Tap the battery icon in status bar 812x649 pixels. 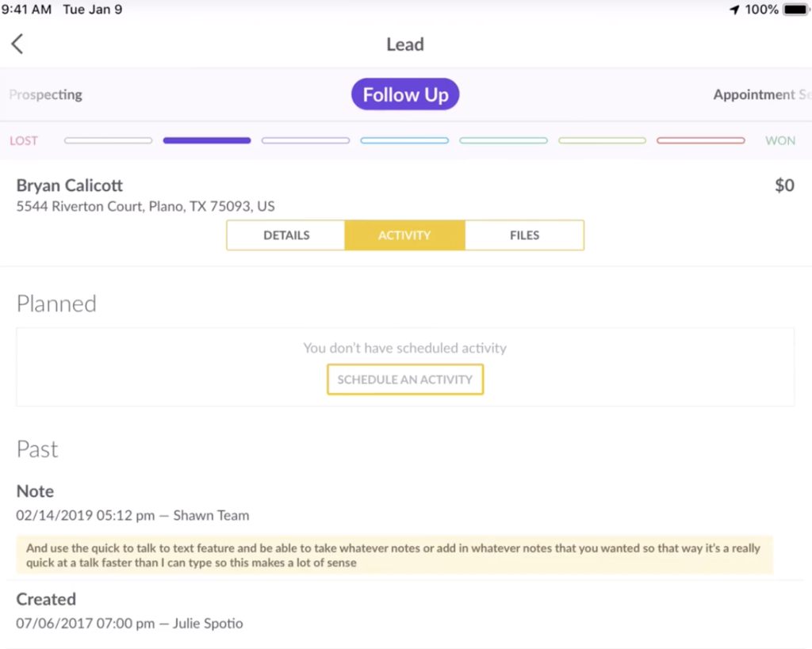(x=795, y=10)
